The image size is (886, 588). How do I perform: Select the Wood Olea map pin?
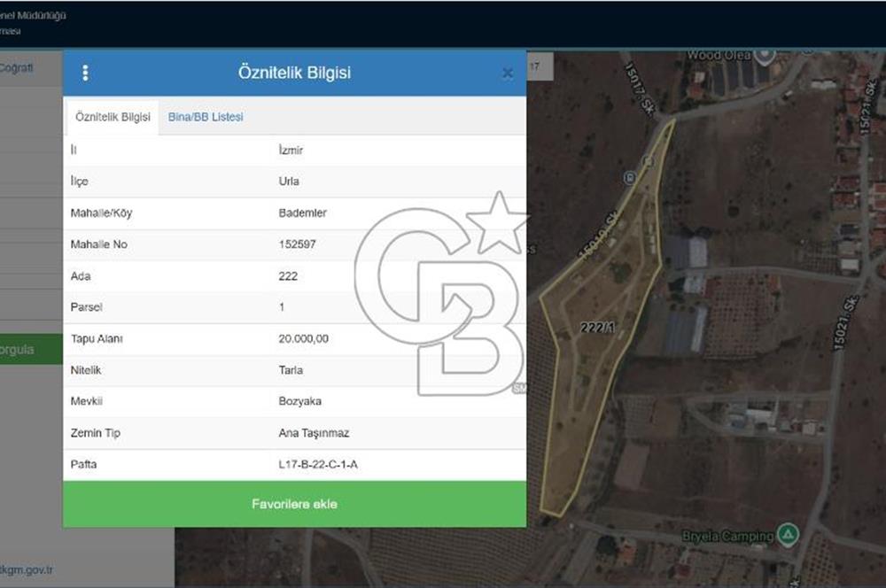tap(764, 55)
